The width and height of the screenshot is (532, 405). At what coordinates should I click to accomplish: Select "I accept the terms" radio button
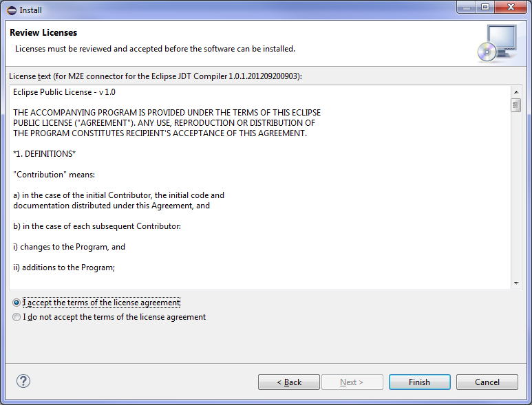coord(17,303)
